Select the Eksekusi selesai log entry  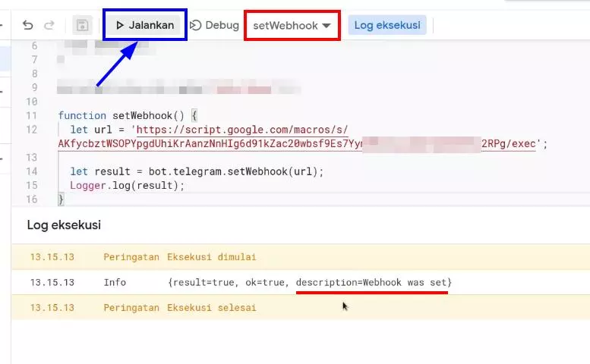(x=211, y=308)
